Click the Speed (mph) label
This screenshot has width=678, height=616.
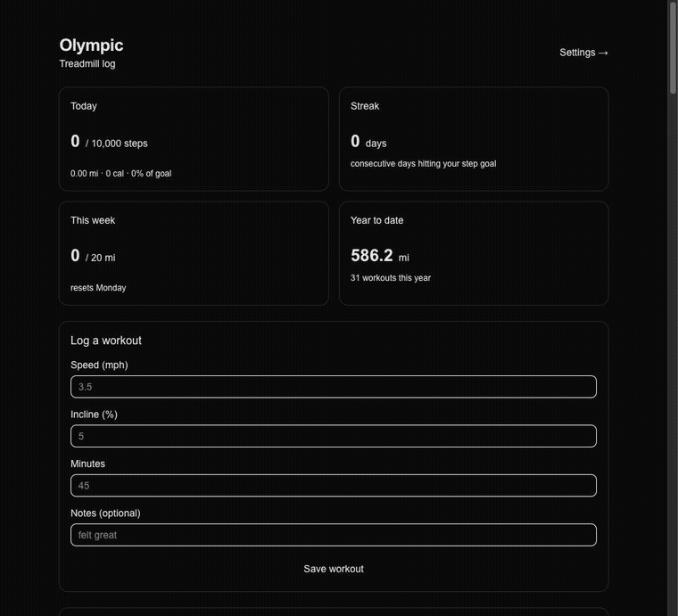[99, 365]
